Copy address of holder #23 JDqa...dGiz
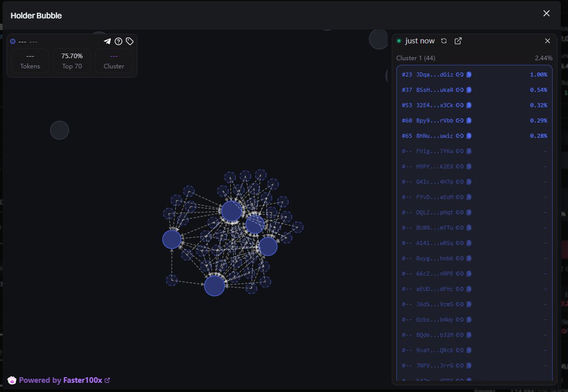The image size is (568, 392). tap(469, 75)
